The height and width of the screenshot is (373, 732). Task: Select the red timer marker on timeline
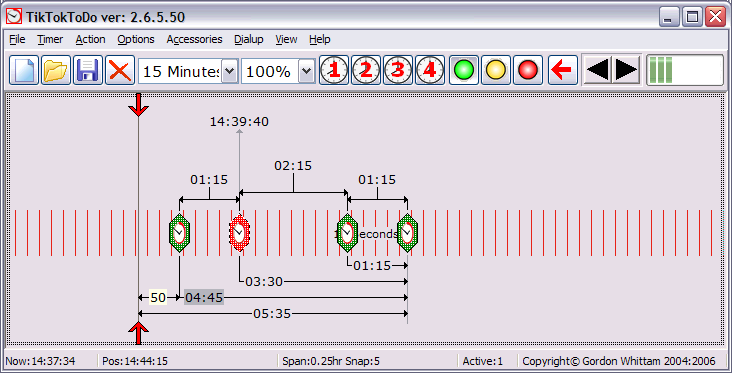coord(239,232)
